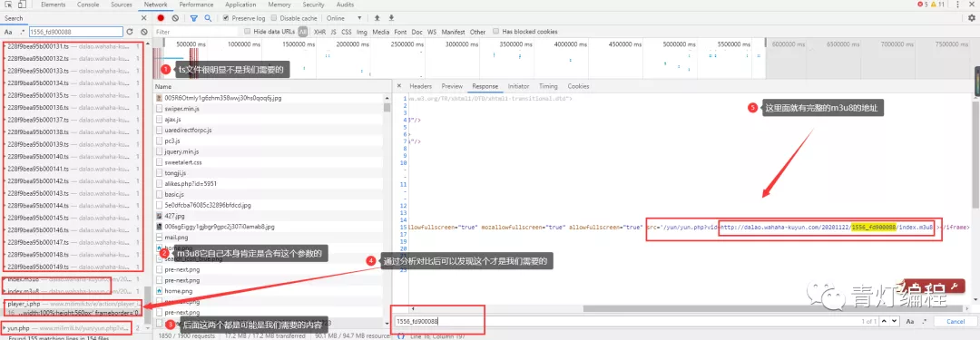This screenshot has width=980, height=340.
Task: Toggle match case in the response search bar
Action: tap(911, 321)
